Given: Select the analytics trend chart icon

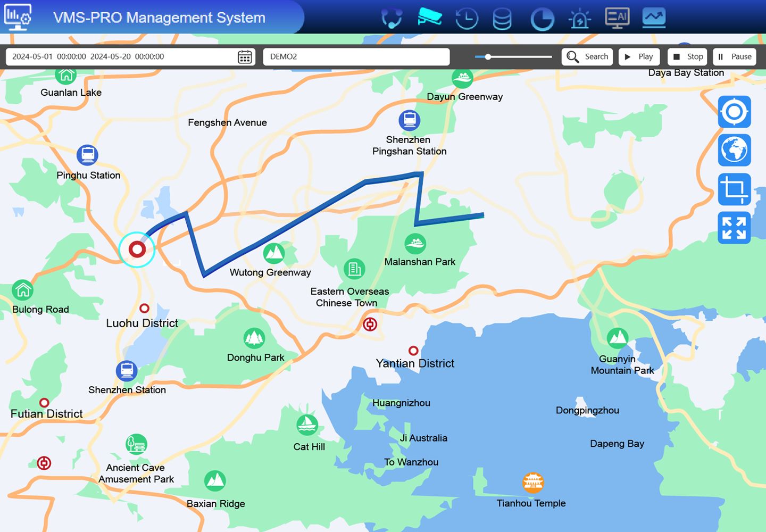Looking at the screenshot, I should pos(654,17).
